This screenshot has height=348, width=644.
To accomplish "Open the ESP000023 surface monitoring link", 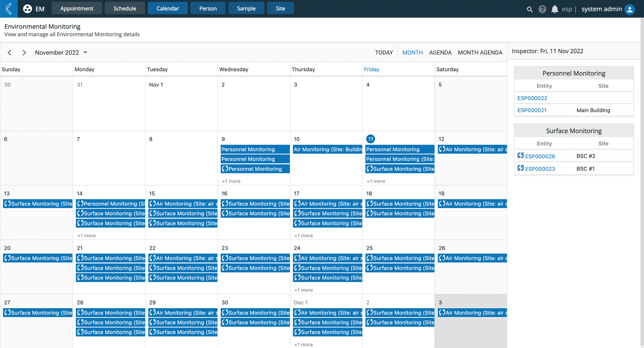I will coord(540,169).
